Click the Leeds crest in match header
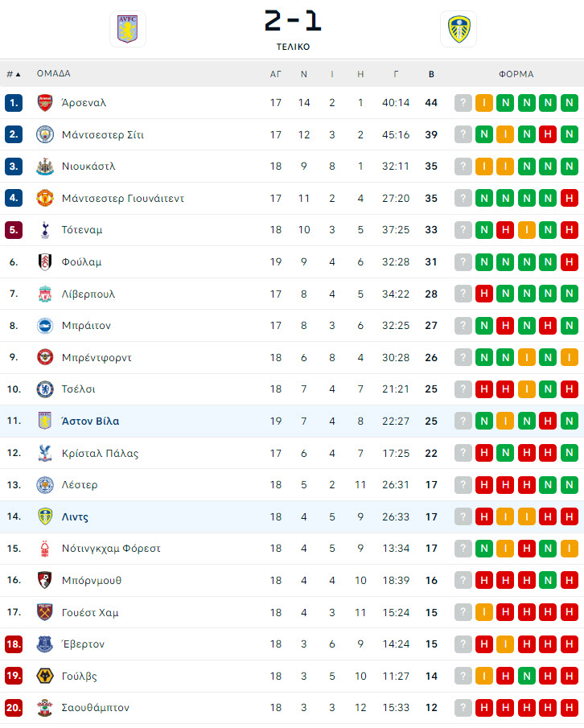This screenshot has width=584, height=728. point(459,29)
